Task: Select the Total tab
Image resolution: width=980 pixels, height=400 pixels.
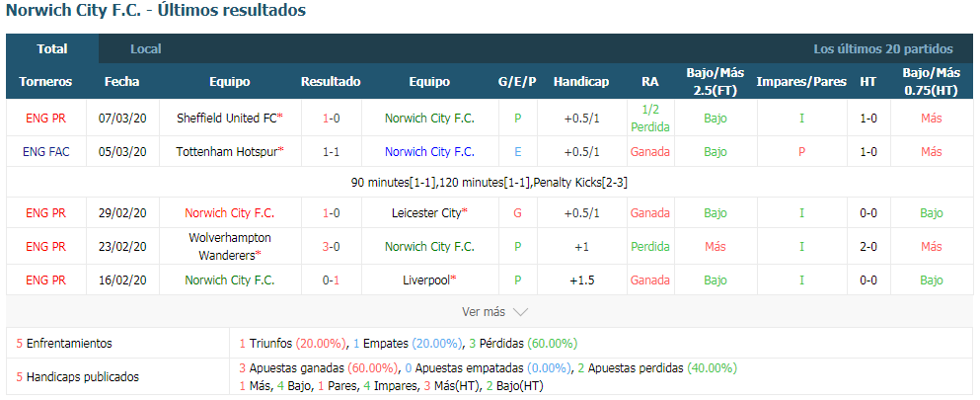Action: 52,48
